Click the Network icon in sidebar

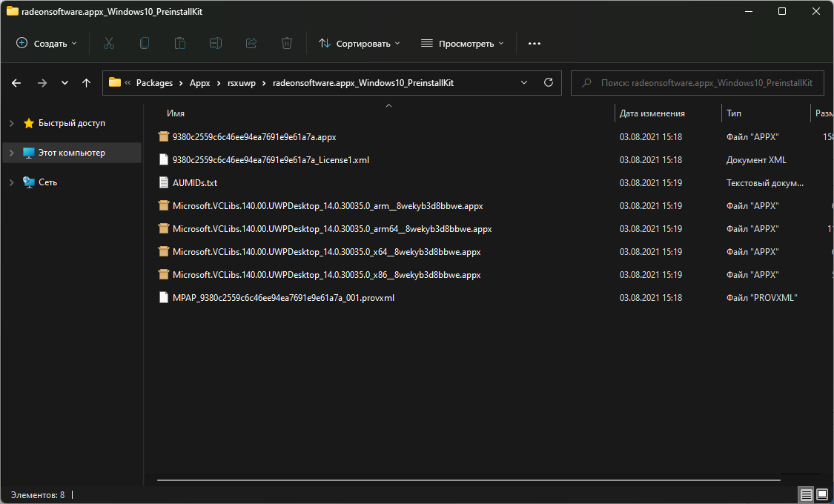point(29,182)
